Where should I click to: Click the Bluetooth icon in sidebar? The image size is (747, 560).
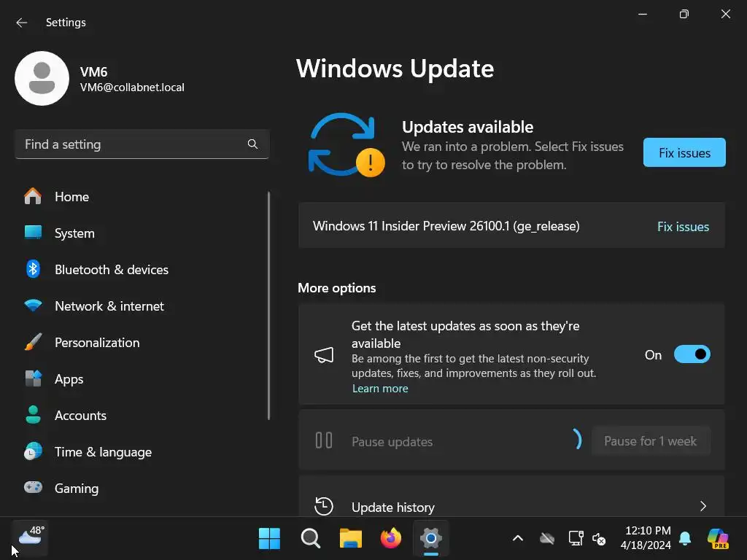(x=33, y=269)
